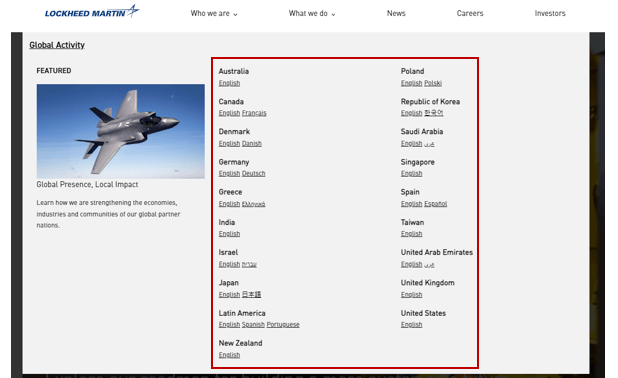
Task: Open Republic of Korea English site
Action: [x=411, y=113]
